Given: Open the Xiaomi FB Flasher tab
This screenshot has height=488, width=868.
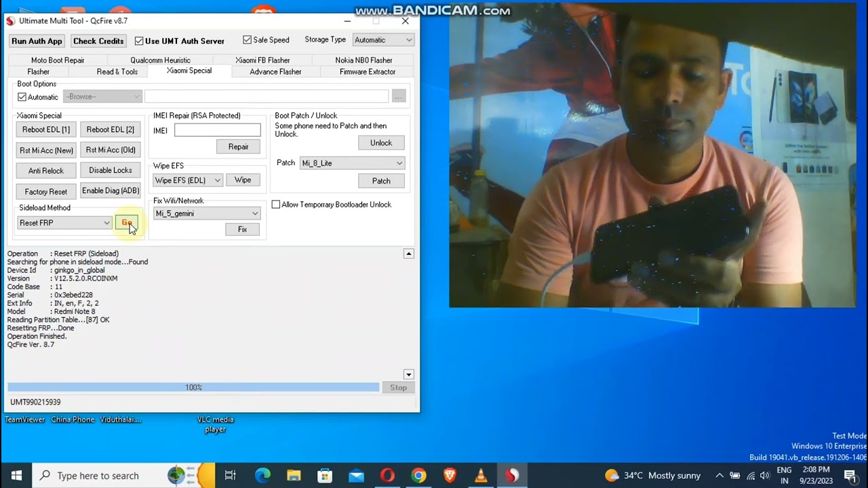Looking at the screenshot, I should pos(262,60).
